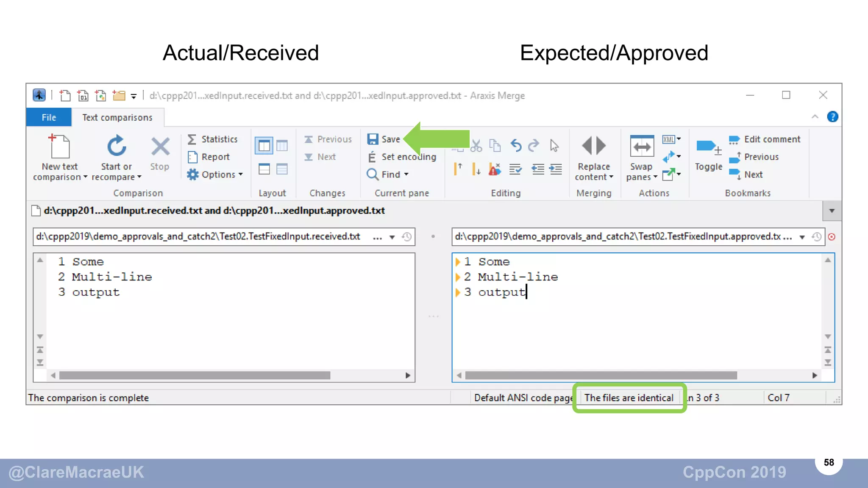The image size is (868, 488).
Task: Click the increase indent icon
Action: [556, 169]
